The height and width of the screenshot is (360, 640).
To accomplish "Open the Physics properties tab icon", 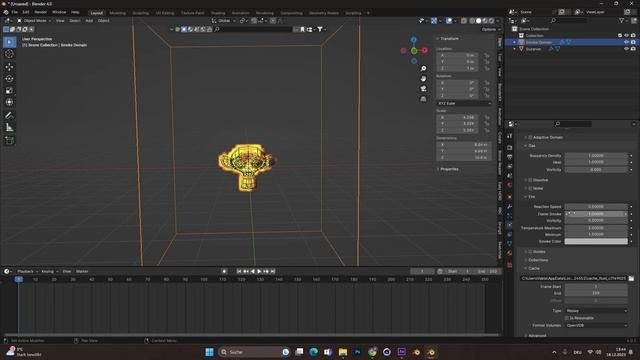I will [x=509, y=225].
